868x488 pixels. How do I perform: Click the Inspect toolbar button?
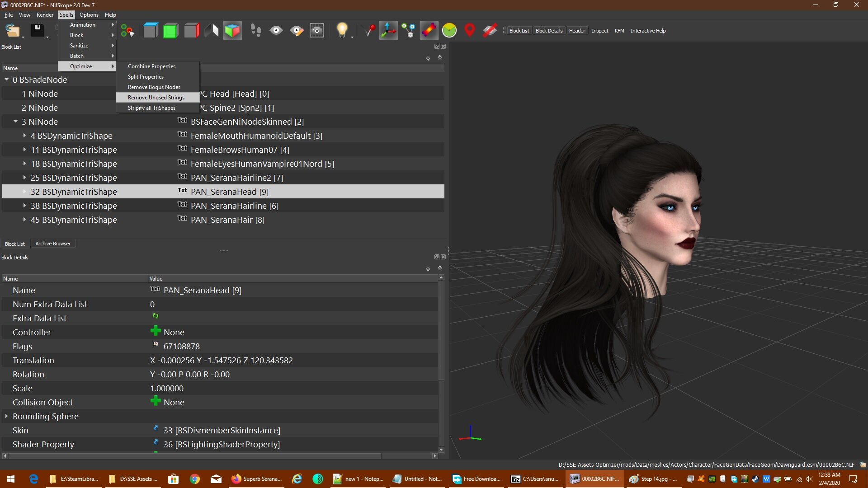point(600,31)
